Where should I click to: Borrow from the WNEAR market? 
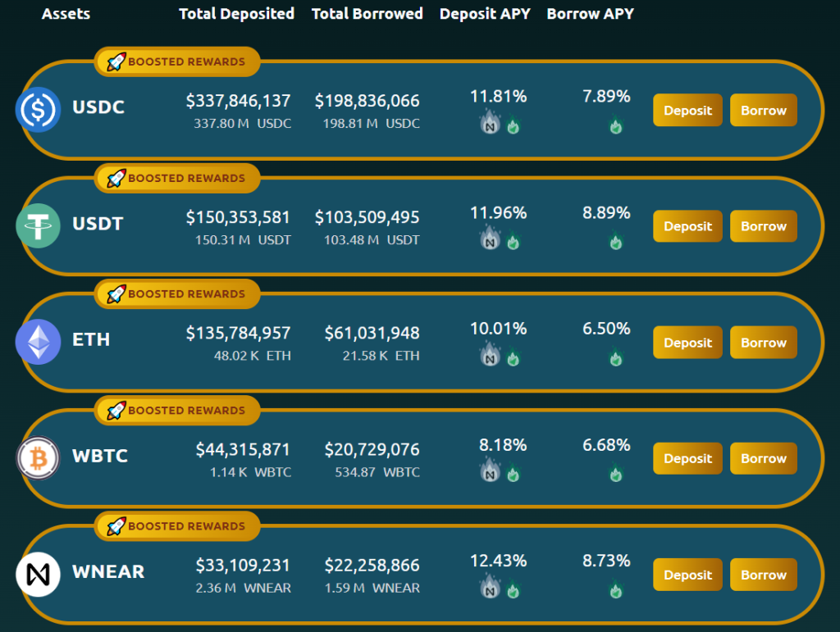click(764, 575)
